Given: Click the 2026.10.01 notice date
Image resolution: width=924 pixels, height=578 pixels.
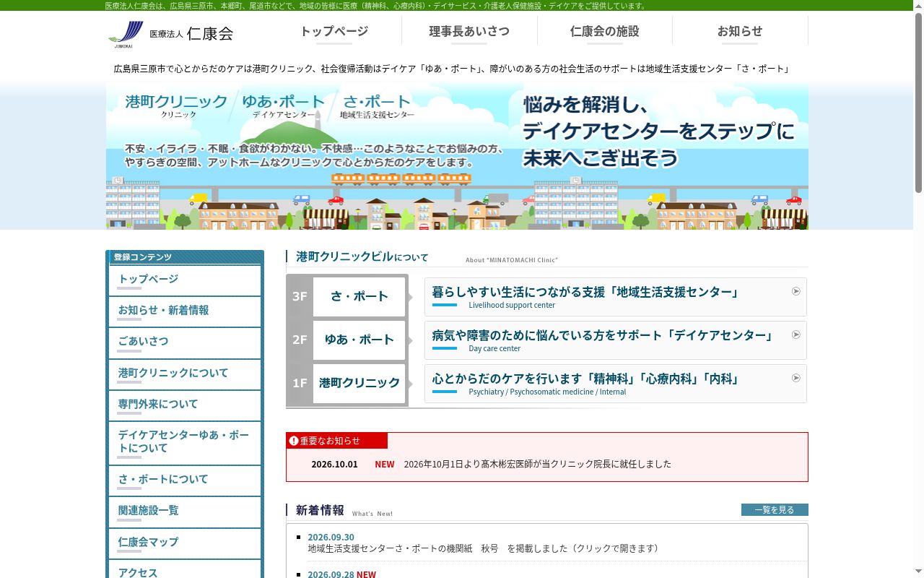Looking at the screenshot, I should point(334,464).
